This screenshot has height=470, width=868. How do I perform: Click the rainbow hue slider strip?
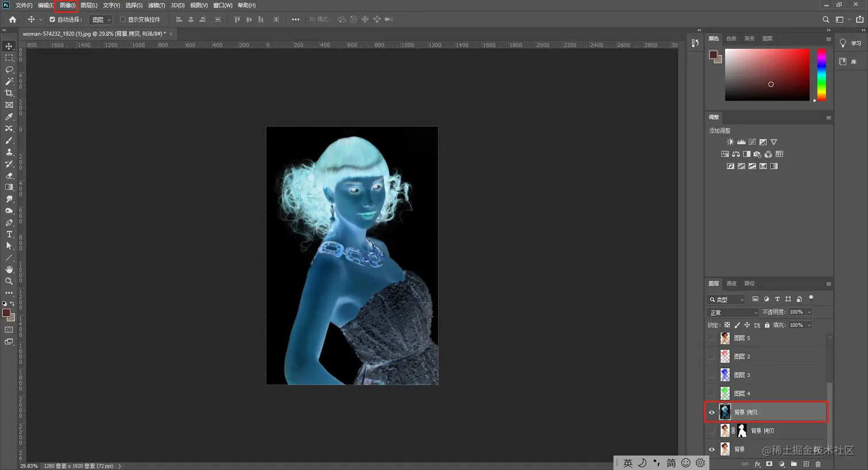pos(821,75)
